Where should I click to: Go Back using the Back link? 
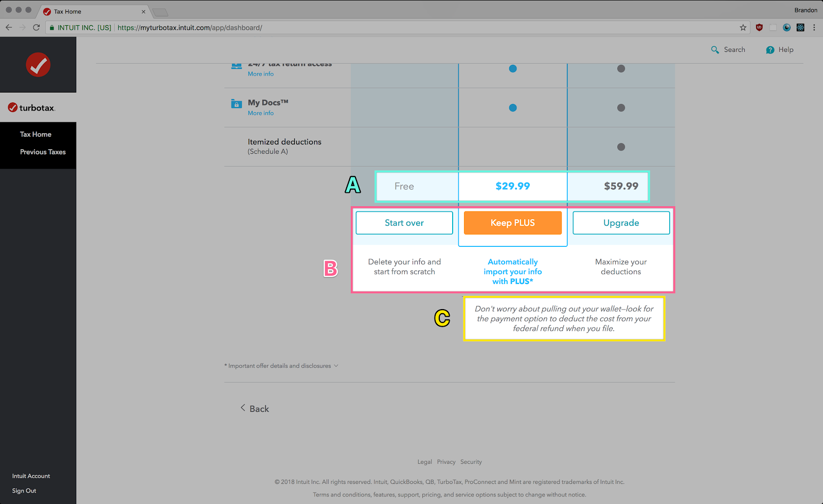[x=255, y=408]
